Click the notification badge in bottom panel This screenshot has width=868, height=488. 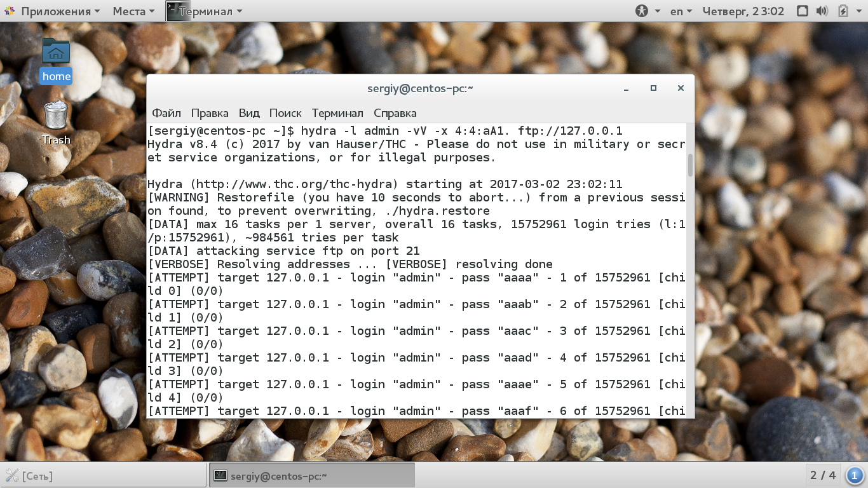click(855, 475)
